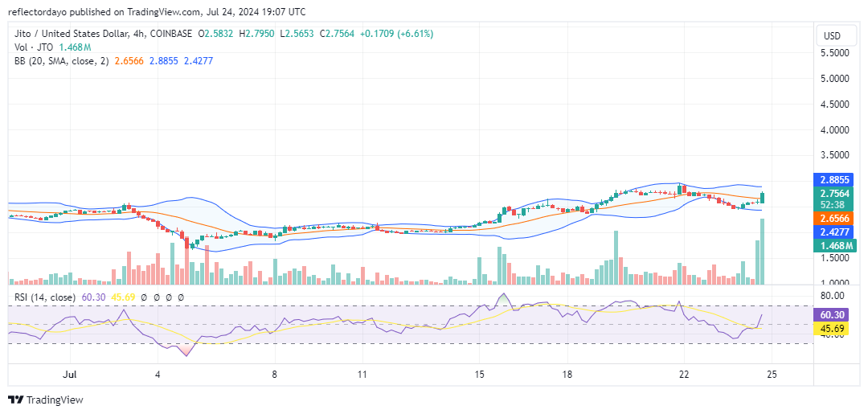Click the 5.5000 price axis label
This screenshot has height=414, width=868.
point(835,53)
